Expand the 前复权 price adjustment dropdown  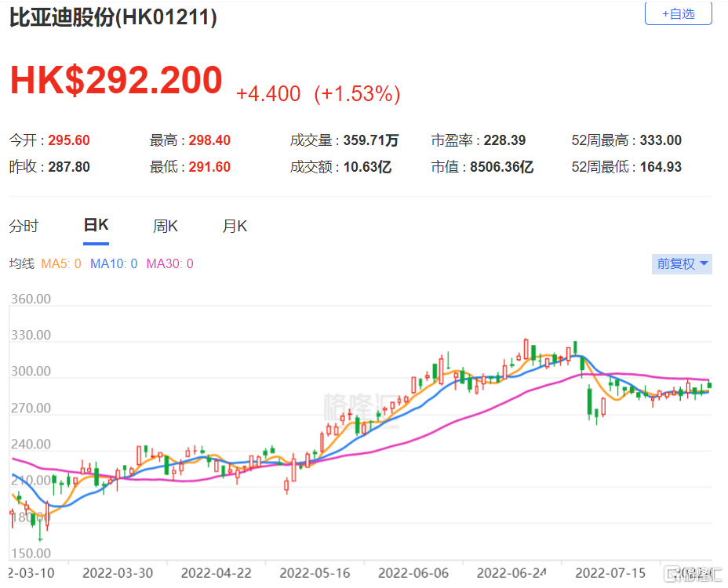click(682, 264)
